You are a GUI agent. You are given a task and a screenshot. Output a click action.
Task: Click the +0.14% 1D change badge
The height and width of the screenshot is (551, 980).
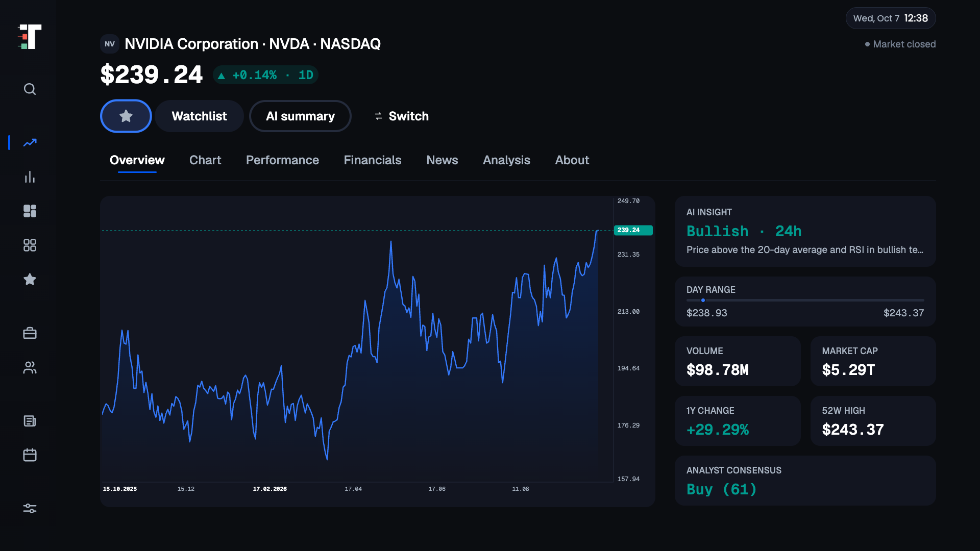point(265,75)
